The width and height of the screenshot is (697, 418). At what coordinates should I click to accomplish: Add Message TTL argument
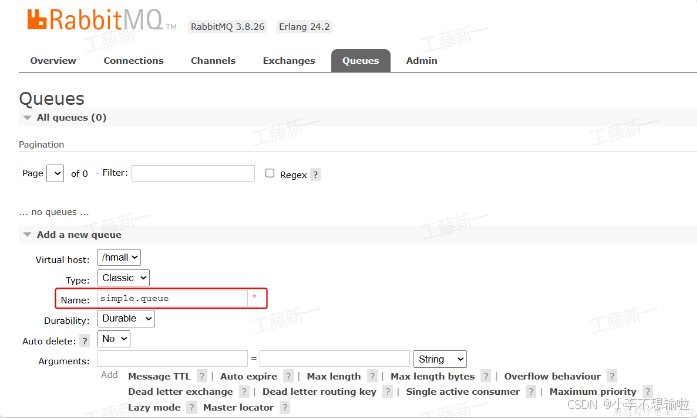click(x=159, y=377)
